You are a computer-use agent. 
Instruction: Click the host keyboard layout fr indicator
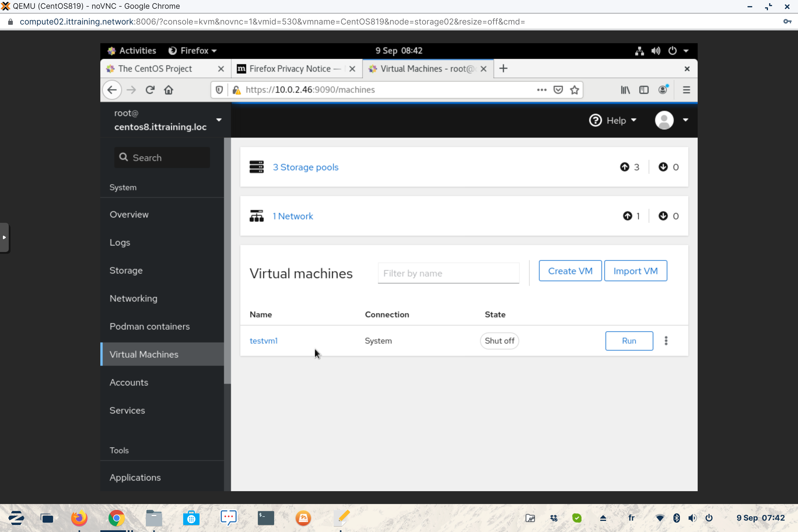pyautogui.click(x=631, y=518)
